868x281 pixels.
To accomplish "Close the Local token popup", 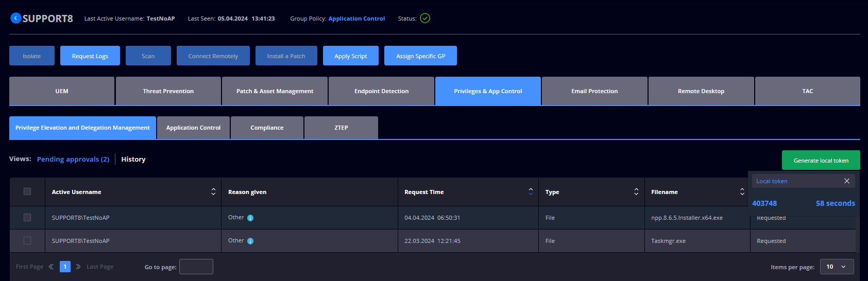I will tap(847, 181).
